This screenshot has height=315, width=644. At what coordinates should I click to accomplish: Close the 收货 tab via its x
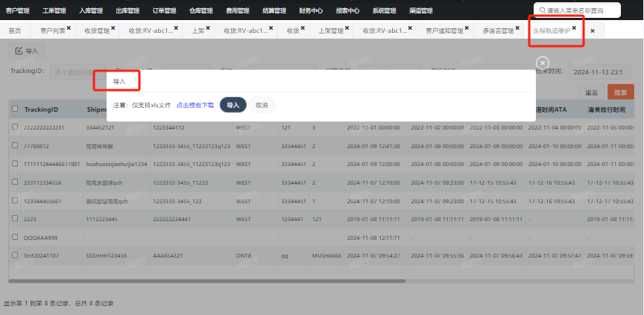[303, 28]
